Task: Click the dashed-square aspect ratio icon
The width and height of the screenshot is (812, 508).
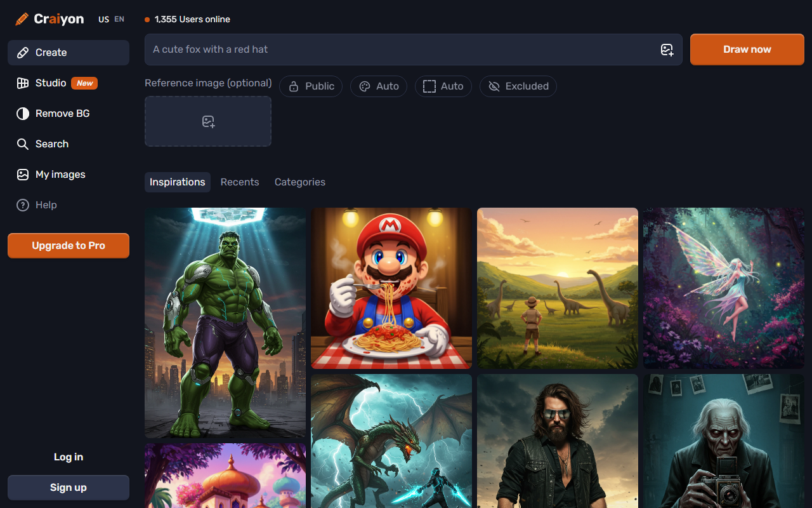Action: click(x=429, y=86)
